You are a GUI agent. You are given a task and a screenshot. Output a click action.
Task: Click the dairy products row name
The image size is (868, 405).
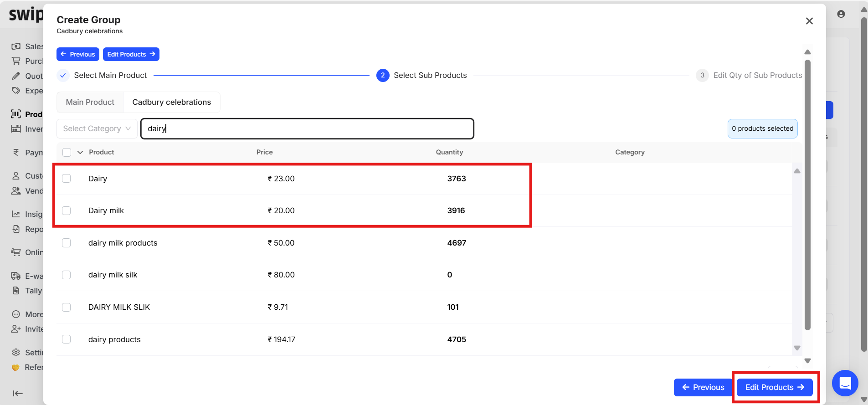114,339
